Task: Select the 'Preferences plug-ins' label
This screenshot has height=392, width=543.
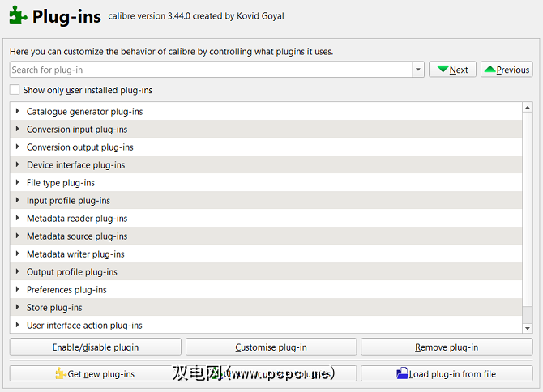Action: point(66,290)
